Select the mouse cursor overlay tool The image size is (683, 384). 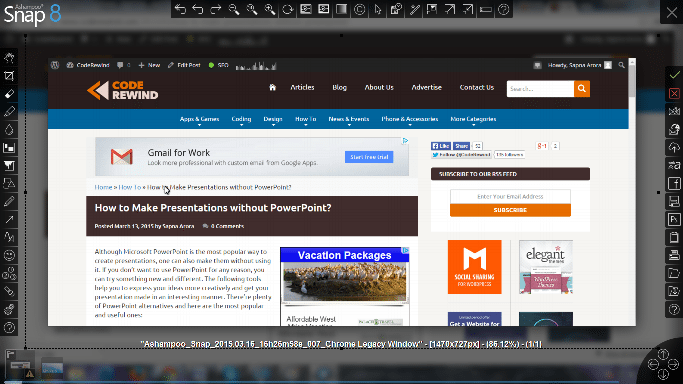click(x=378, y=9)
